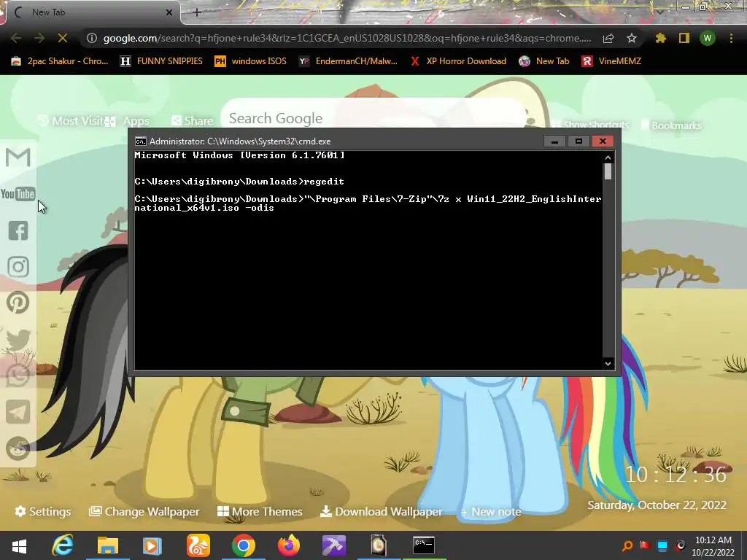Open Chrome profile W avatar

click(708, 38)
